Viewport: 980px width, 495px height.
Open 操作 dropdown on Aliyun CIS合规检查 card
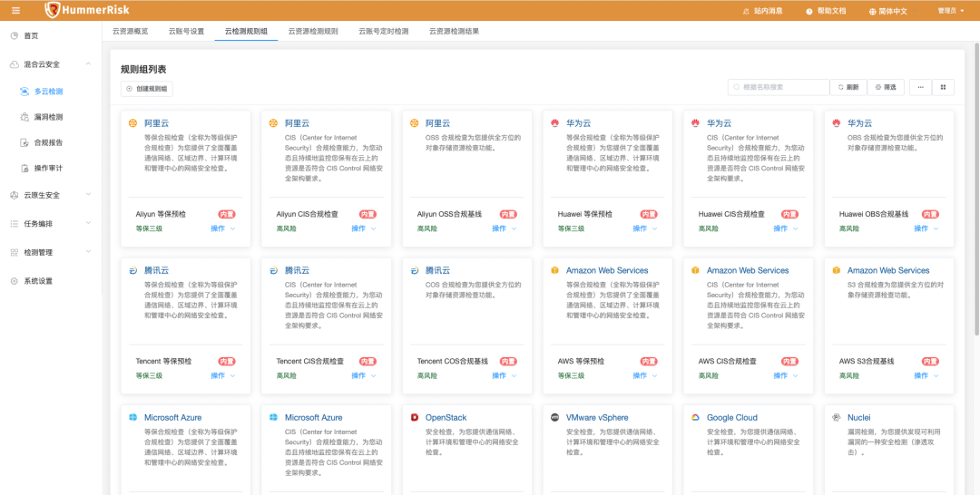[x=364, y=228]
